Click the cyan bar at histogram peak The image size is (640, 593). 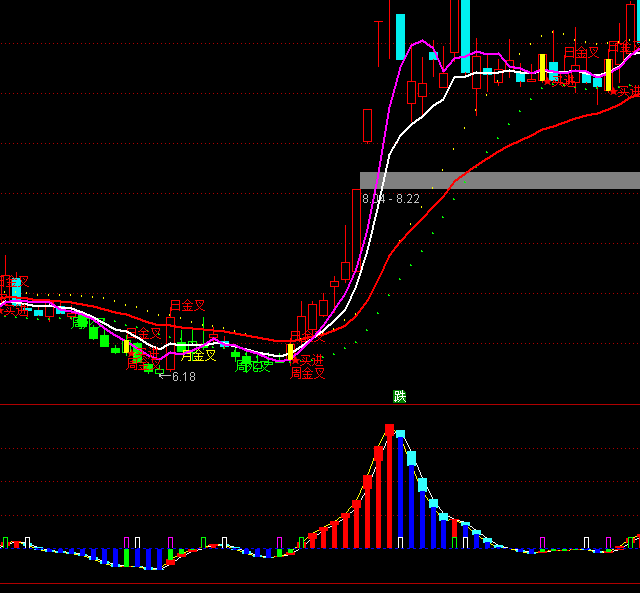pos(400,436)
